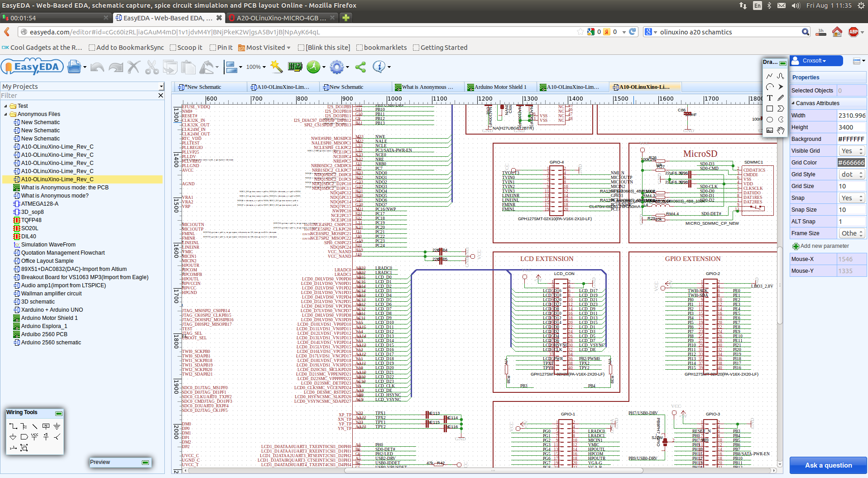This screenshot has height=478, width=868.
Task: Place a VCC net flag from Wiring Tools
Action: pos(35,437)
